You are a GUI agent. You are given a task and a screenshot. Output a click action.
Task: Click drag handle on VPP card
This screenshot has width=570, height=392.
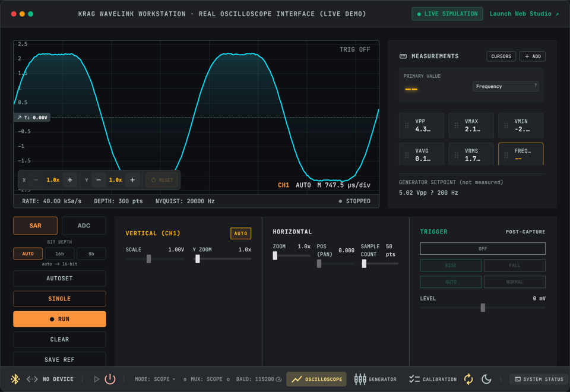point(407,125)
